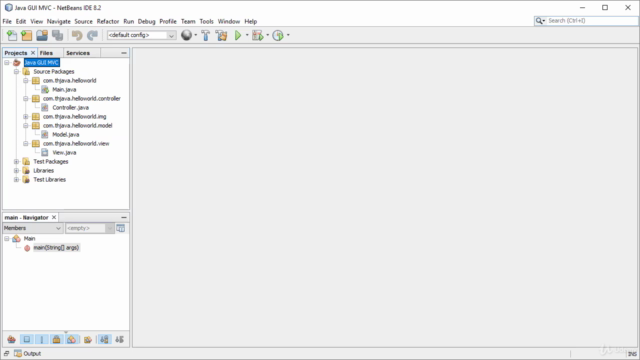Viewport: 640px width, 360px height.
Task: Click the Redo arrow icon
Action: [92, 36]
